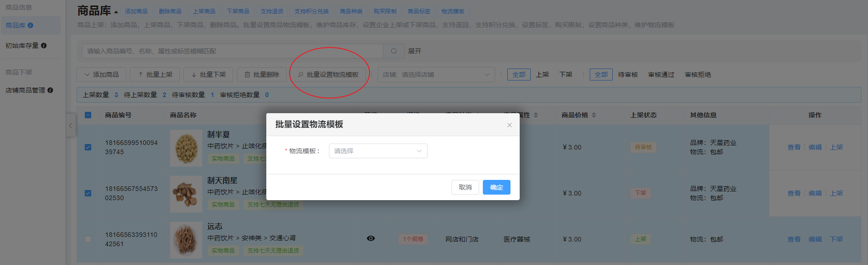
Task: Click the product search input field
Action: (x=233, y=51)
